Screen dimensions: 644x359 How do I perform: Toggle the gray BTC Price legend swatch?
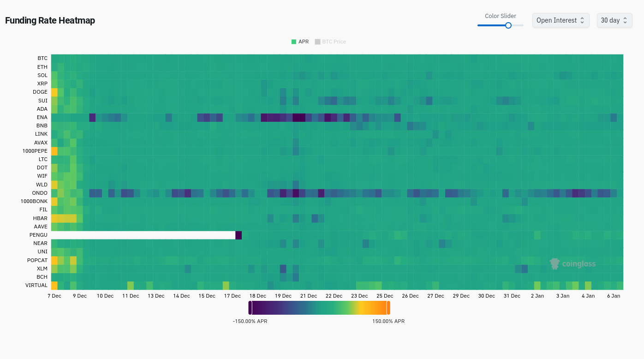pyautogui.click(x=317, y=42)
